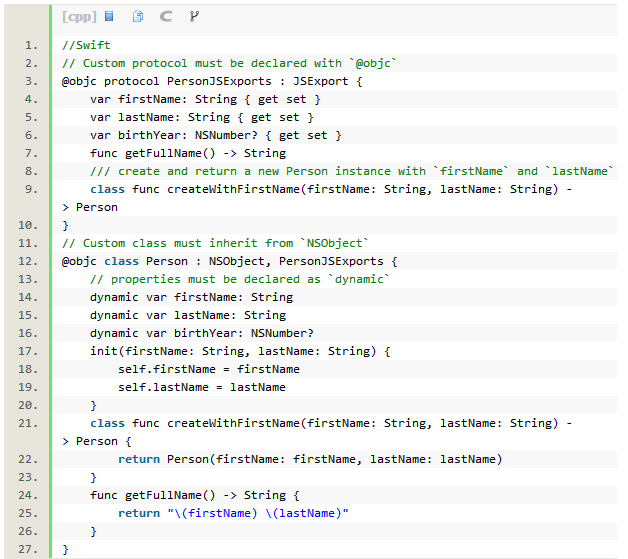Click the 'func getFullName() -> String' protocol line

pos(187,153)
